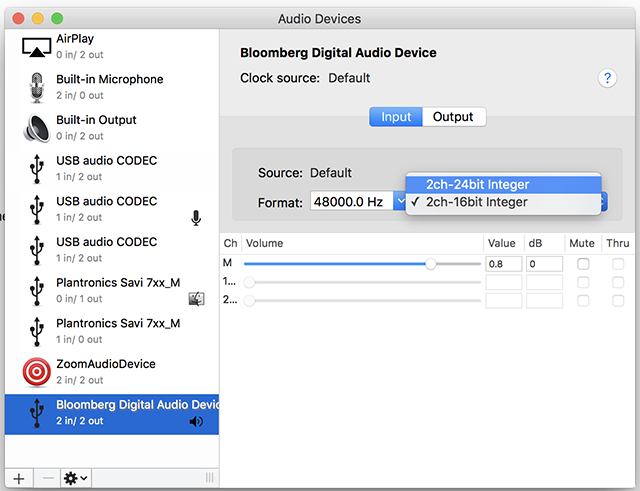Toggle Mute checkbox for channel 1
640x491 pixels.
point(583,282)
